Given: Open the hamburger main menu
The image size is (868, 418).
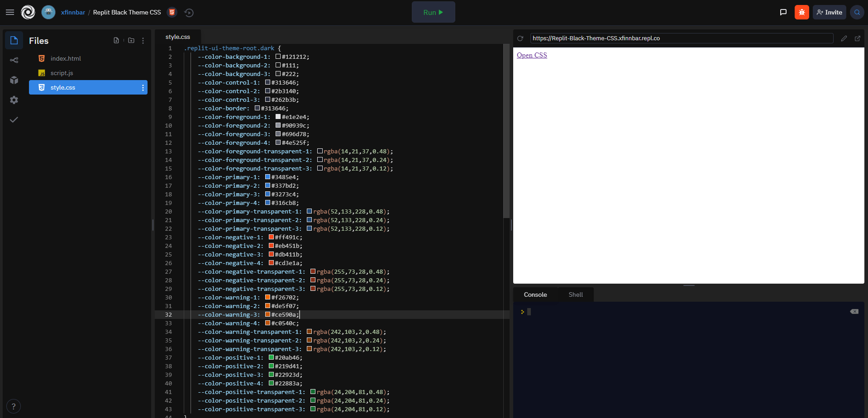Looking at the screenshot, I should pyautogui.click(x=10, y=12).
